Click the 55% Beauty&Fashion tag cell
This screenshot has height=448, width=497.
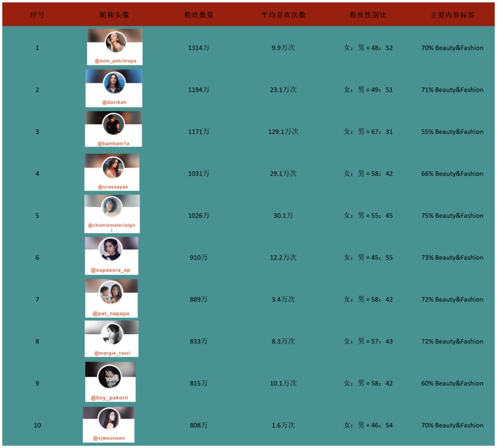(452, 132)
